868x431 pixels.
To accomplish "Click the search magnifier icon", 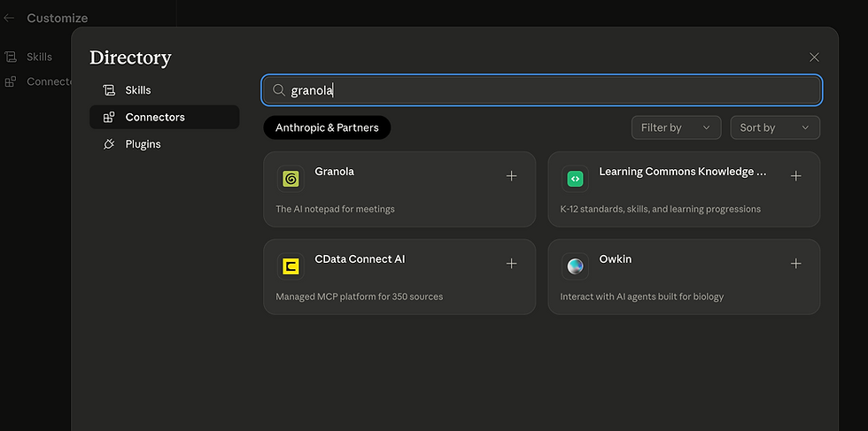I will pyautogui.click(x=278, y=90).
